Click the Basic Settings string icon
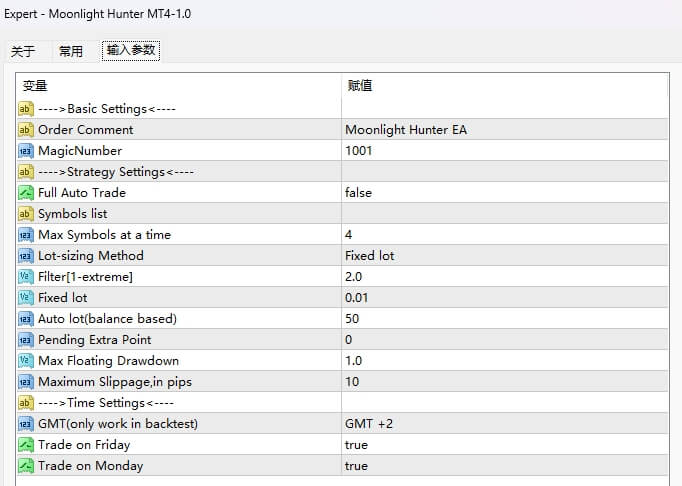682x486 pixels. click(x=26, y=109)
